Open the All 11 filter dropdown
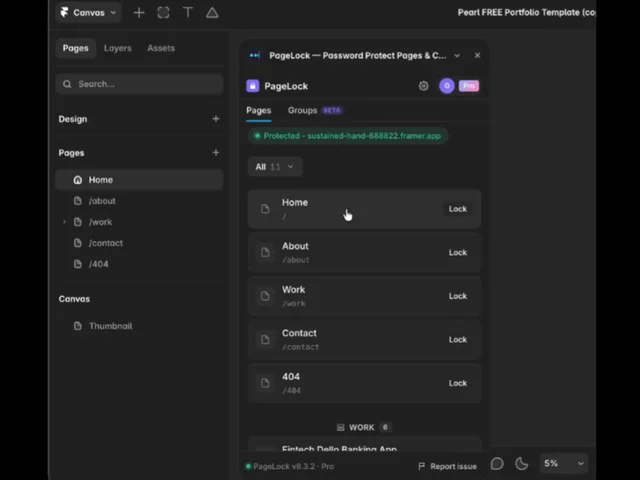Viewport: 640px width, 480px height. coord(275,167)
